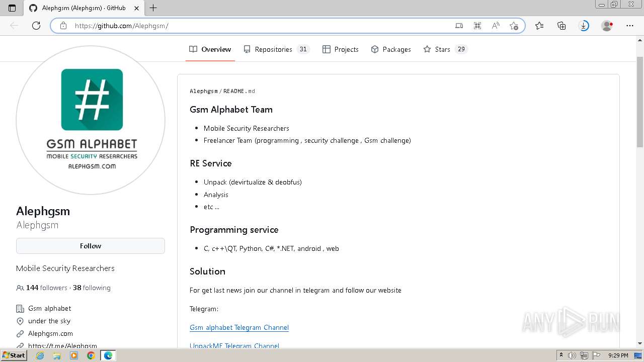
Task: Open a new browser tab
Action: coord(153,8)
